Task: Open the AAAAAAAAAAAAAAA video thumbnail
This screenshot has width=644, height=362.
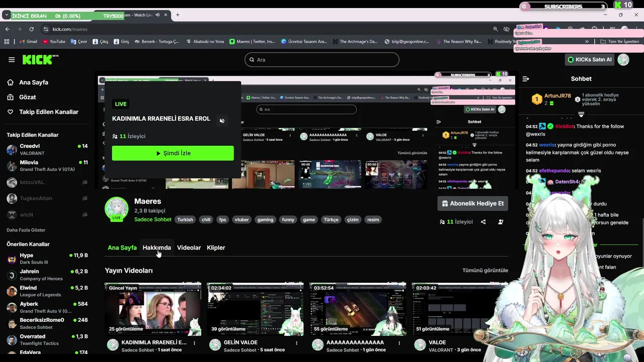Action: (358, 309)
